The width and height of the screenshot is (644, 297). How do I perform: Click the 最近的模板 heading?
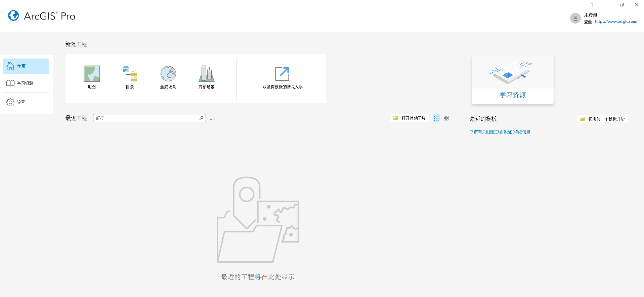483,119
